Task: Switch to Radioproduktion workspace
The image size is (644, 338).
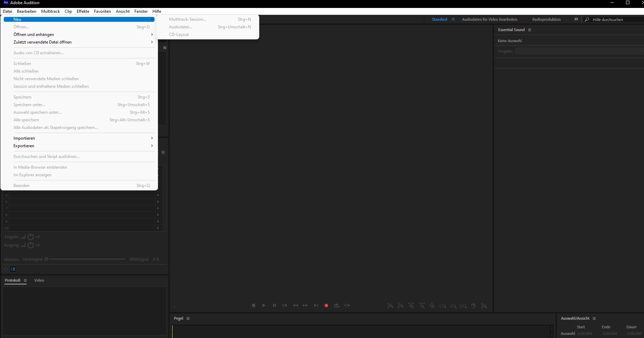Action: 547,19
